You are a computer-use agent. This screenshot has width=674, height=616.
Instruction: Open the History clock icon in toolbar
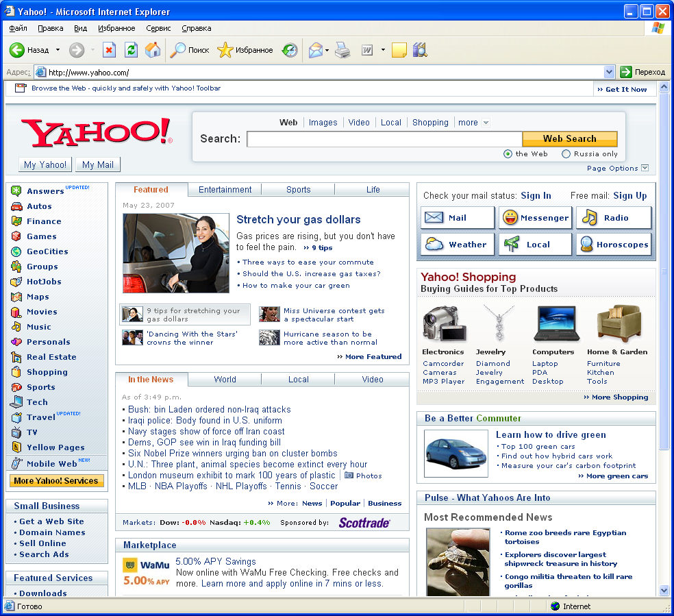coord(290,50)
